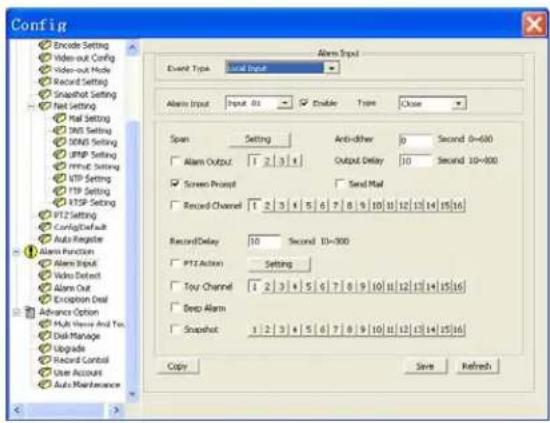Click the Record Setting tree icon
Image resolution: width=550 pixels, height=423 pixels.
click(x=45, y=81)
